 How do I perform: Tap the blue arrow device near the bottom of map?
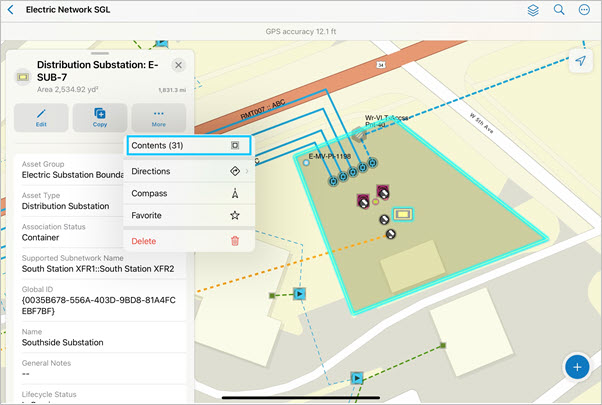click(357, 379)
